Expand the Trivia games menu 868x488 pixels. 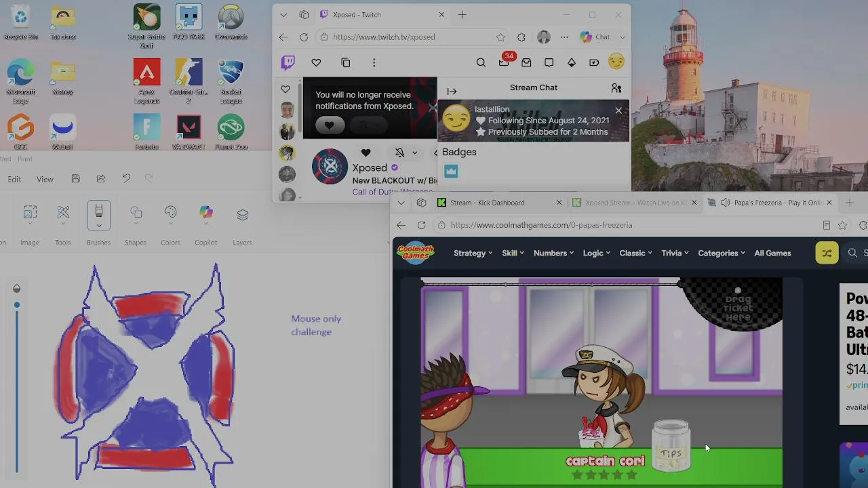pyautogui.click(x=675, y=253)
